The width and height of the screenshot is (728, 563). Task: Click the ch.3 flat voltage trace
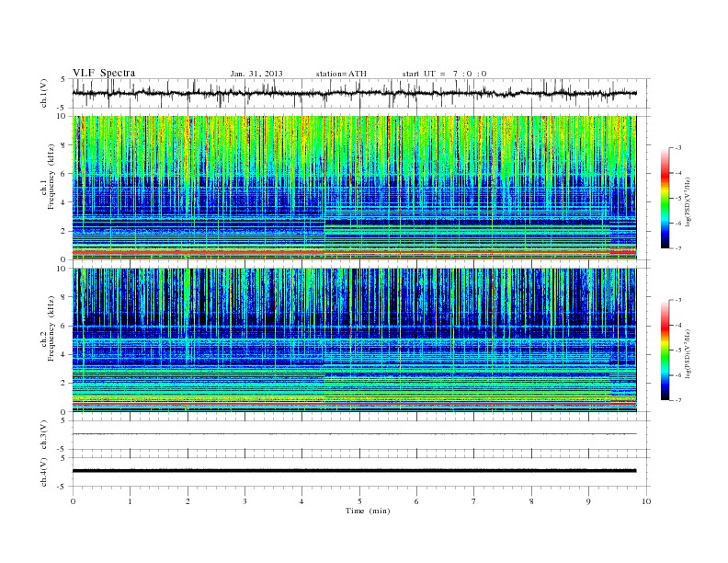[354, 434]
